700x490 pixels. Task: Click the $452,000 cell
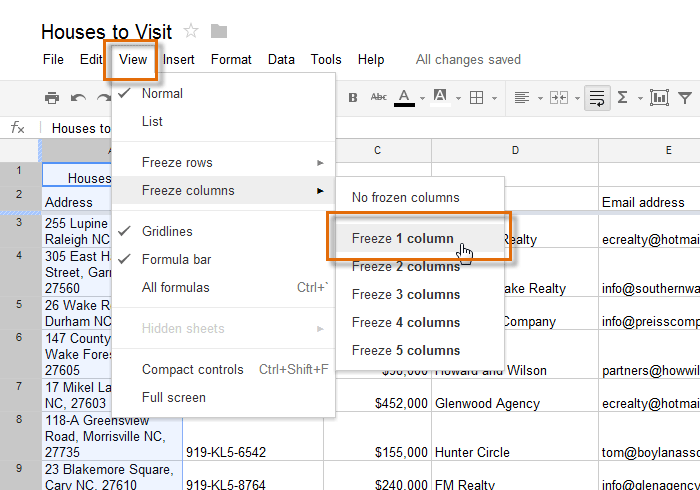[x=378, y=395]
